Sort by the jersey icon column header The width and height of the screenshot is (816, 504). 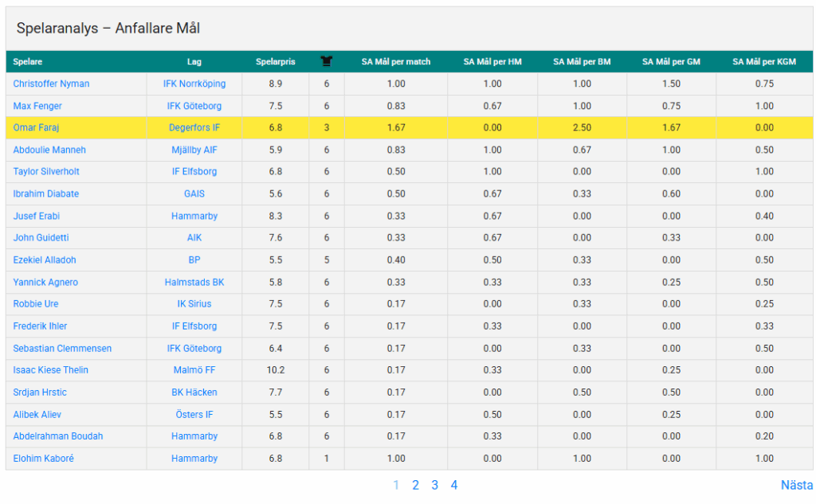click(326, 61)
